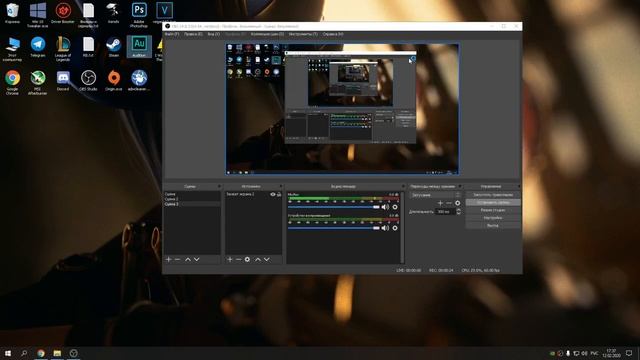This screenshot has height=360, width=640.
Task: Open the OBS Settings button
Action: (493, 218)
